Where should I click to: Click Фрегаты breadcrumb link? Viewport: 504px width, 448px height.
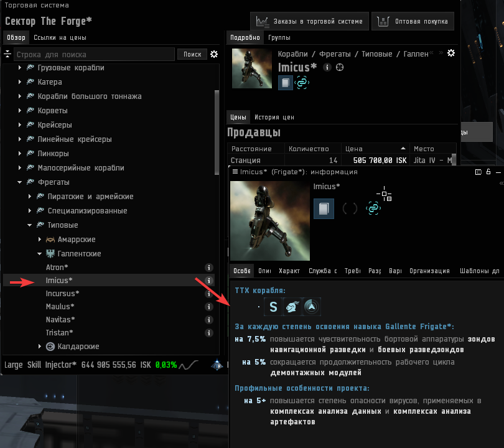tap(335, 54)
